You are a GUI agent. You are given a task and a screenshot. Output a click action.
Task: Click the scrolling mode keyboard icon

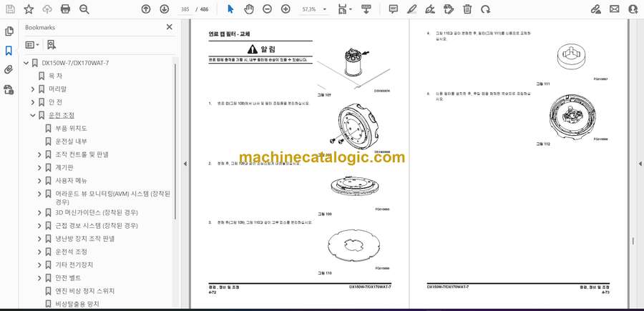click(366, 9)
